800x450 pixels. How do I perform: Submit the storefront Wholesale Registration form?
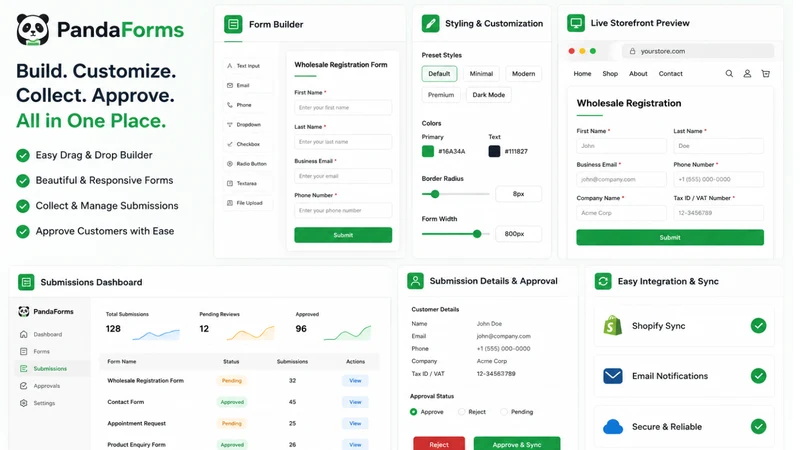[670, 237]
